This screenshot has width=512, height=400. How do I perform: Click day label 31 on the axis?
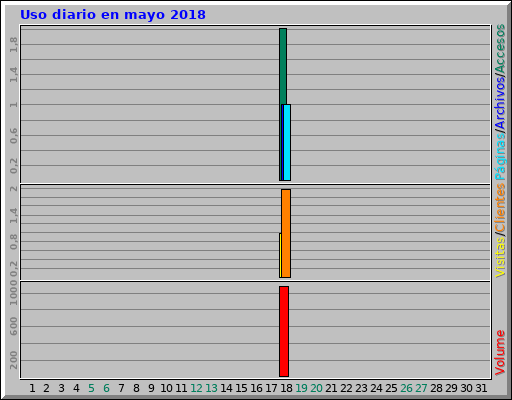(481, 388)
